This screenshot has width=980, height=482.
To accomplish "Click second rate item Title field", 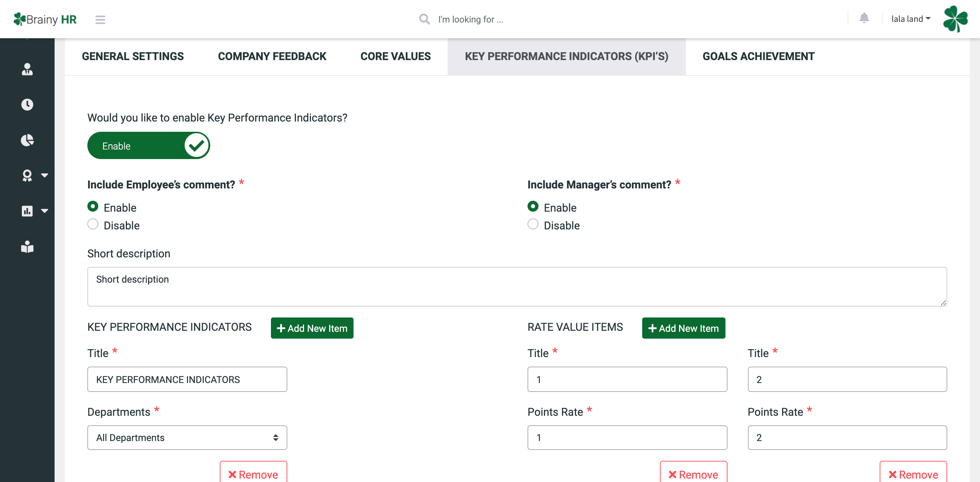I will click(847, 379).
